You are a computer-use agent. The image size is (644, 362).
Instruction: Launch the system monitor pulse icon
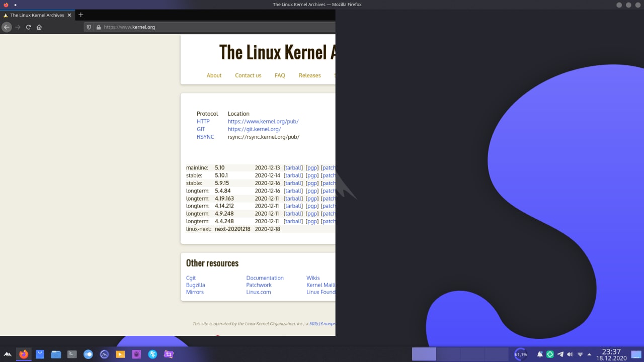coord(104,354)
